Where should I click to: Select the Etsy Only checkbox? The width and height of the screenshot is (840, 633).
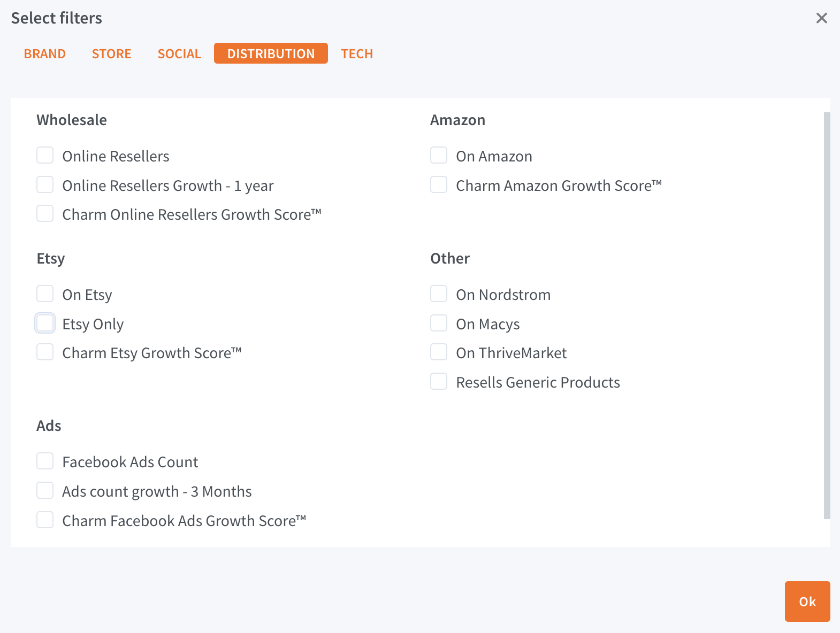[45, 323]
